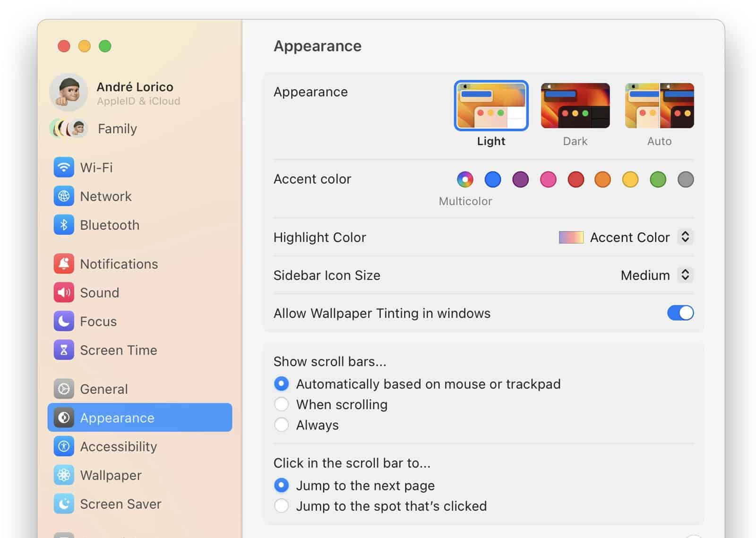Viewport: 756px width, 538px height.
Task: Go to Screen Saver settings
Action: click(x=120, y=504)
